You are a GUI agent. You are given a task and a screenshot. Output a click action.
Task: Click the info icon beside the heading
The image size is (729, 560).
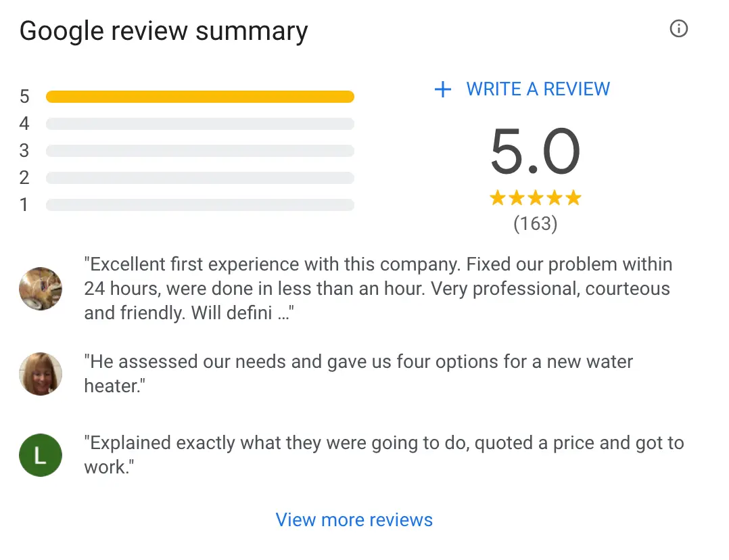pyautogui.click(x=678, y=29)
